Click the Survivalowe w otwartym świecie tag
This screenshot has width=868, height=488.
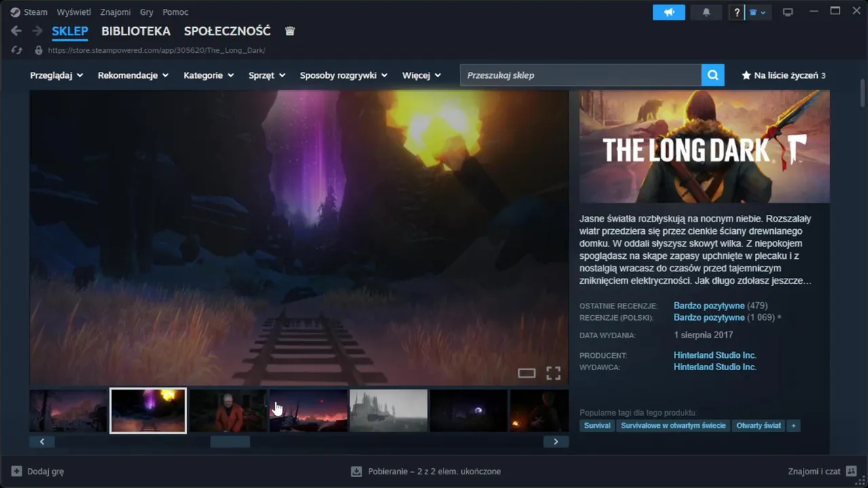click(x=673, y=426)
